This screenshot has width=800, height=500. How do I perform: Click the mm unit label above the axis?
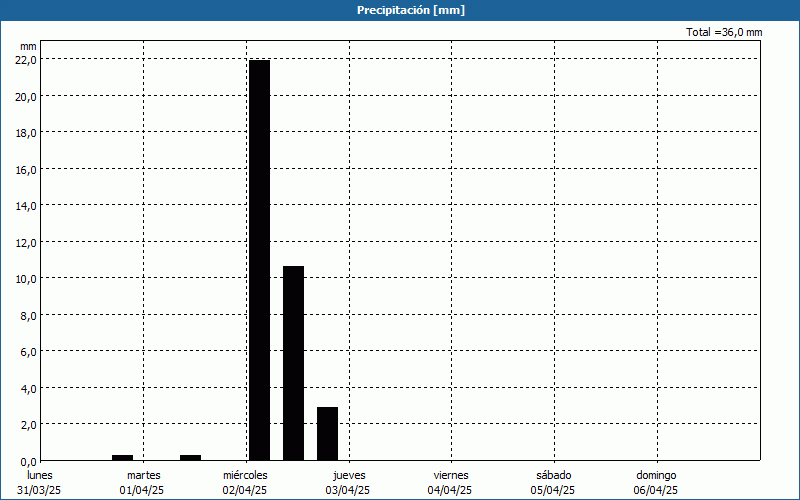click(x=29, y=46)
